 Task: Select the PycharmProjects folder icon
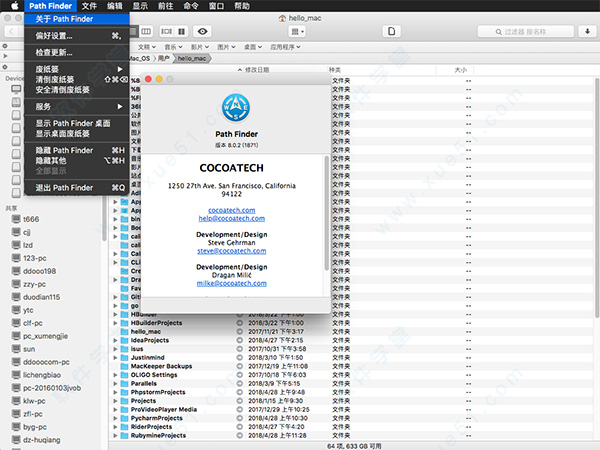pos(124,418)
